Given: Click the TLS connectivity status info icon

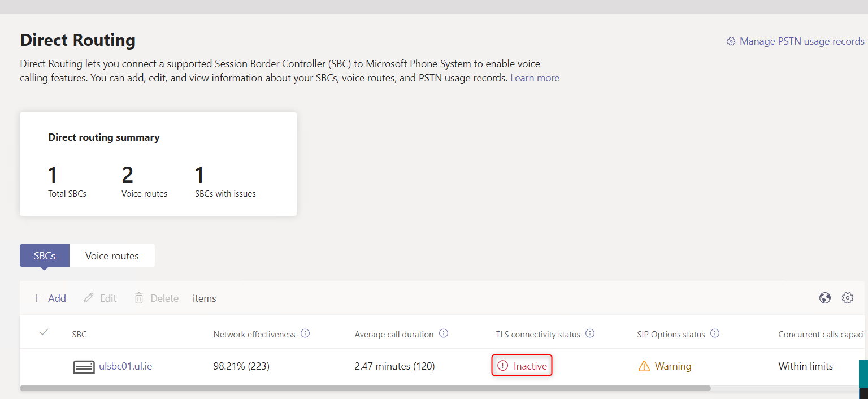Looking at the screenshot, I should click(591, 333).
